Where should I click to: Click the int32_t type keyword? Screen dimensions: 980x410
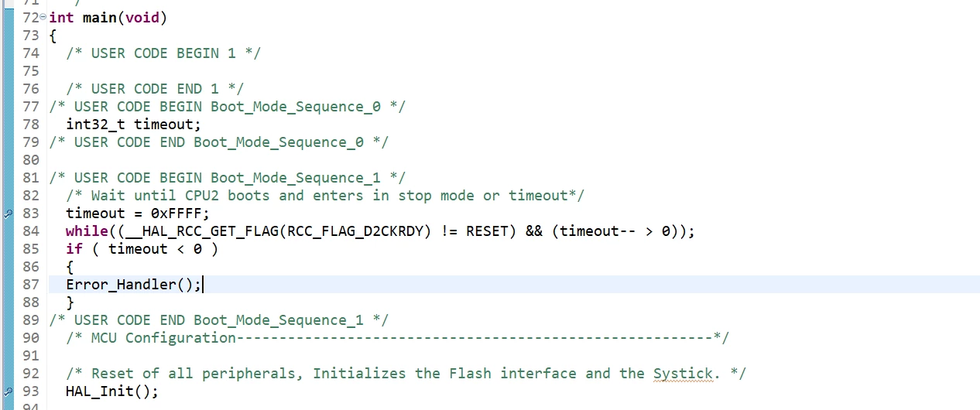95,125
